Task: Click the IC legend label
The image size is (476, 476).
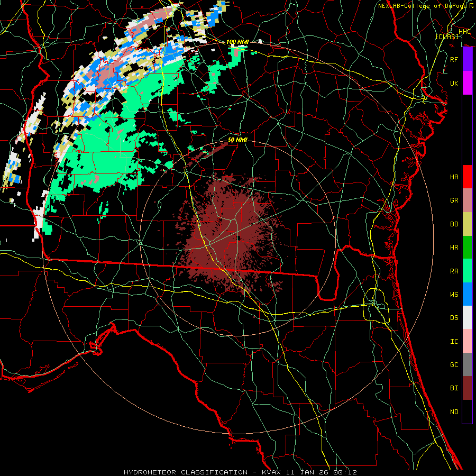Action: pyautogui.click(x=454, y=342)
